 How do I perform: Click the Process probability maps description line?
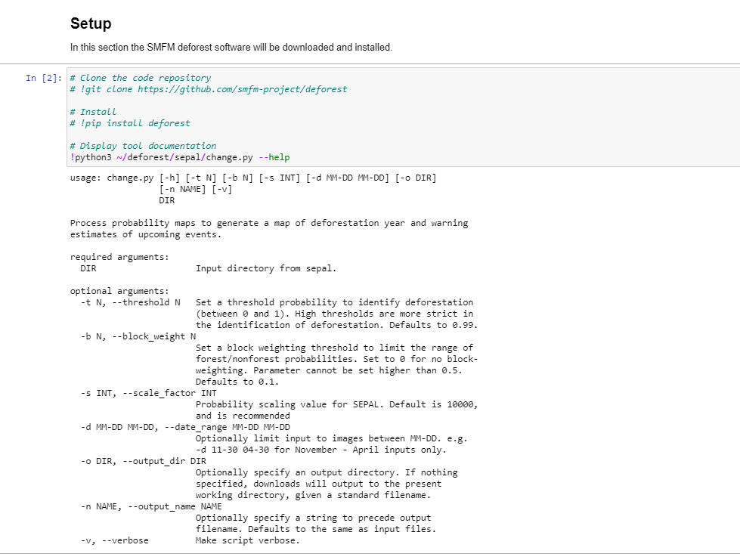tap(268, 223)
